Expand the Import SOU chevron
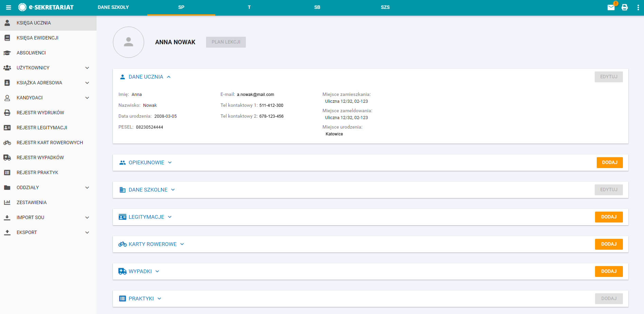 [x=87, y=217]
